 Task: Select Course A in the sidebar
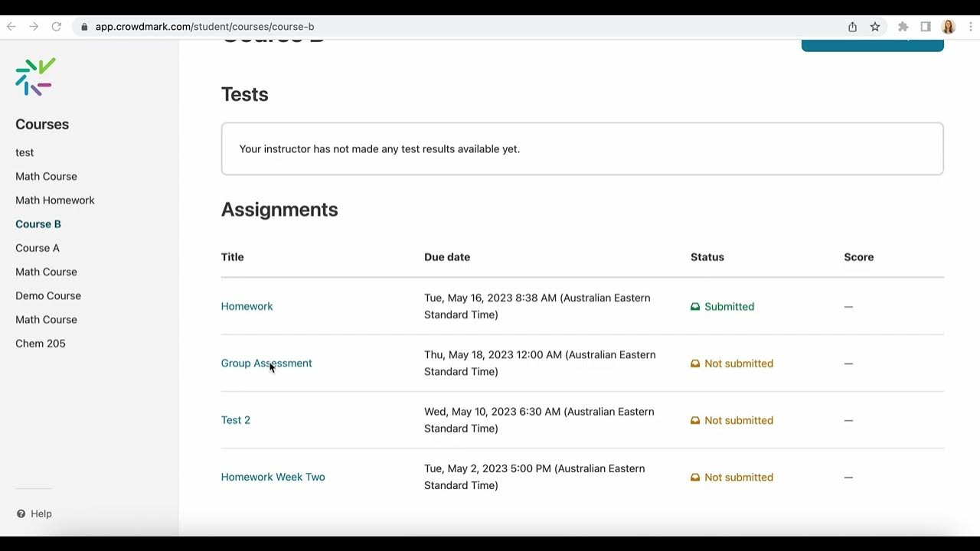[38, 248]
